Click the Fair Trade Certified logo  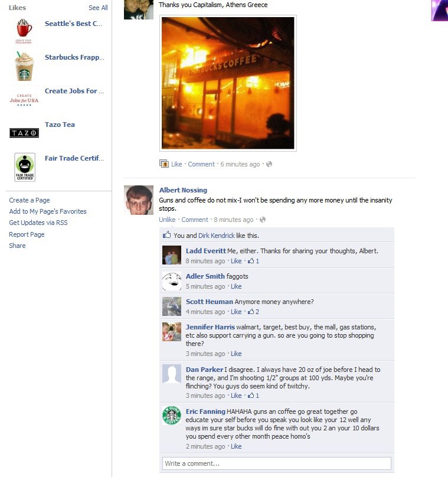25,167
